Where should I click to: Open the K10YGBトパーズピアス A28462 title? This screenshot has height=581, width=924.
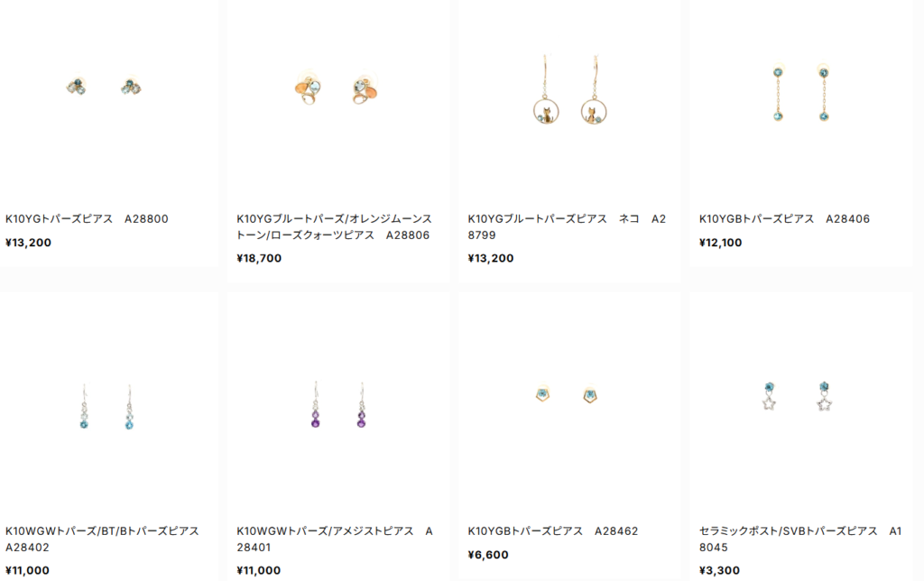[x=553, y=530]
